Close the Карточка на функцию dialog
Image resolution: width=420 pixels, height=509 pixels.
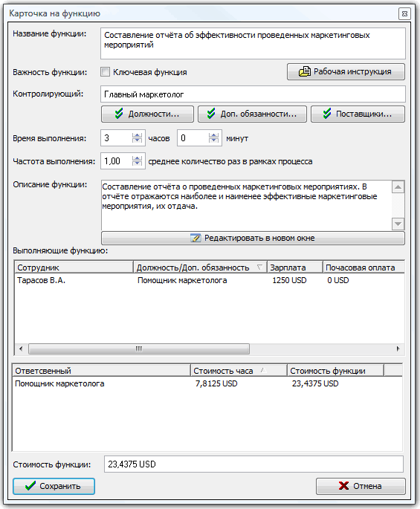(404, 13)
